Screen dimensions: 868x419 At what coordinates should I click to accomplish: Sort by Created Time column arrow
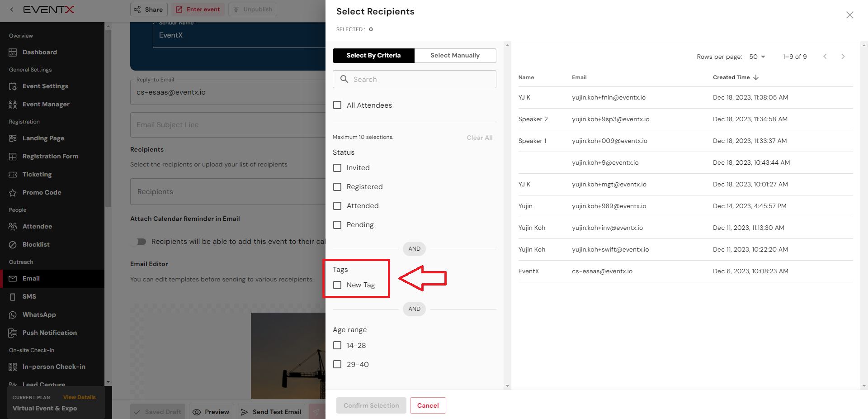756,77
